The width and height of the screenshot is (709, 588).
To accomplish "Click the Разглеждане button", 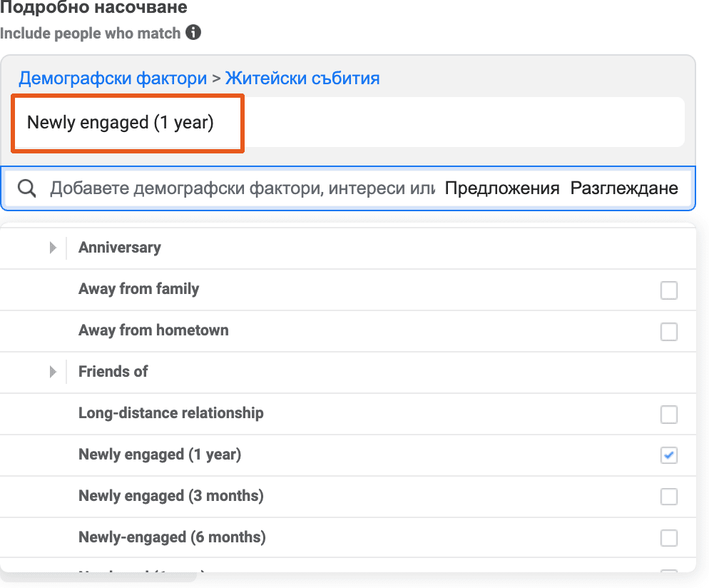I will (624, 188).
